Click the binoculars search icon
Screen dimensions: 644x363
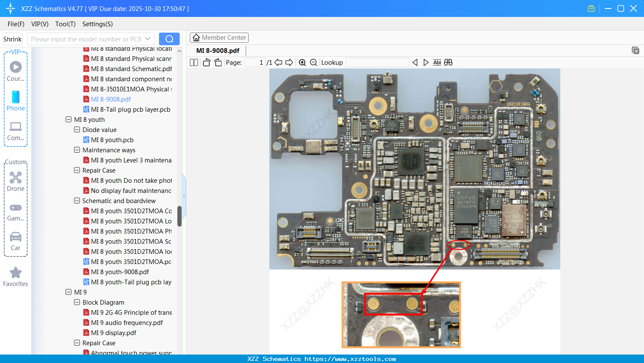(x=448, y=62)
